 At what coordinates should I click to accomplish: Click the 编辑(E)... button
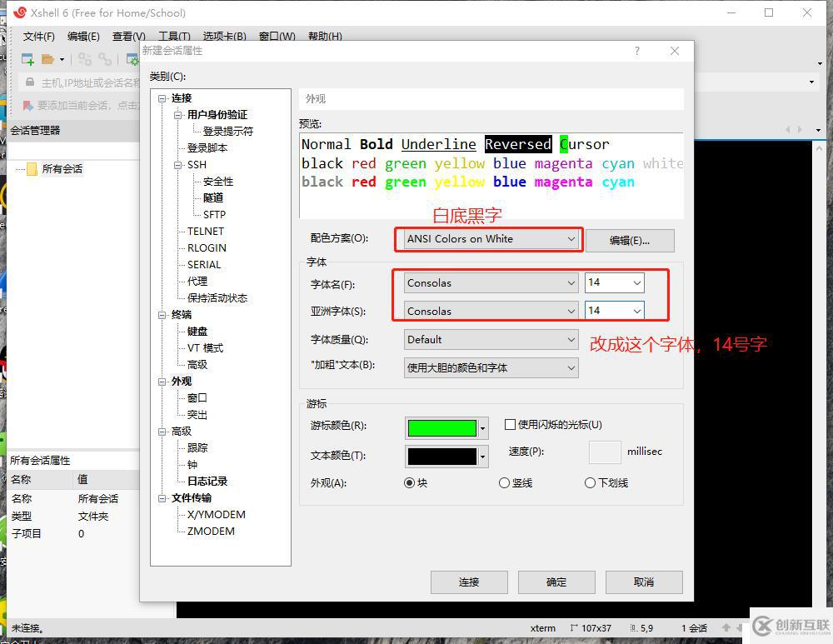[630, 241]
